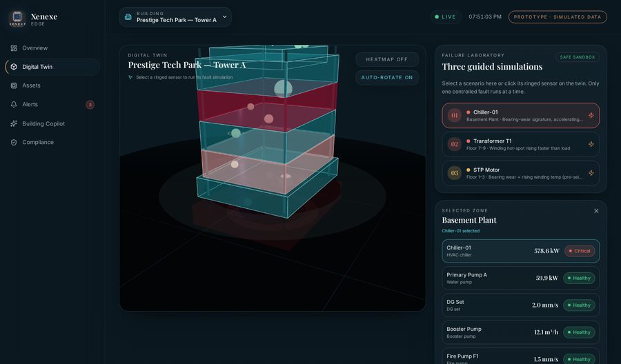Click the 'Three guided simulations' heading
Image resolution: width=621 pixels, height=364 pixels.
(x=492, y=67)
